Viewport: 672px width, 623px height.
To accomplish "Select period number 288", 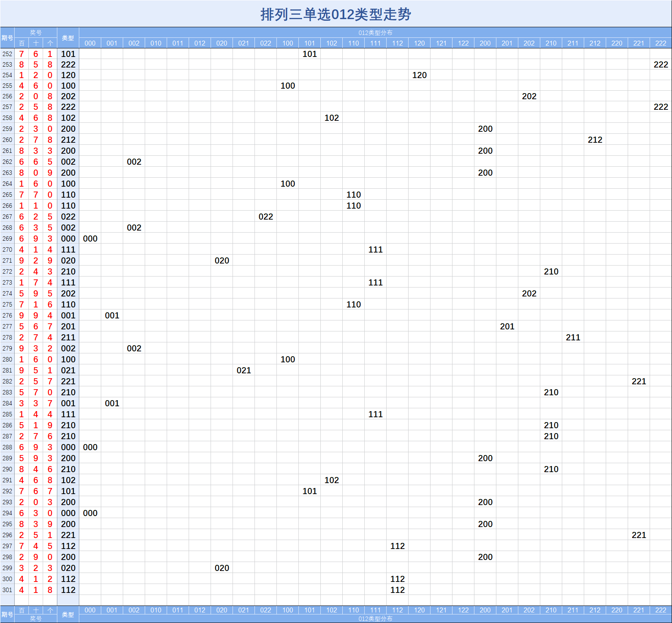I will (x=7, y=447).
